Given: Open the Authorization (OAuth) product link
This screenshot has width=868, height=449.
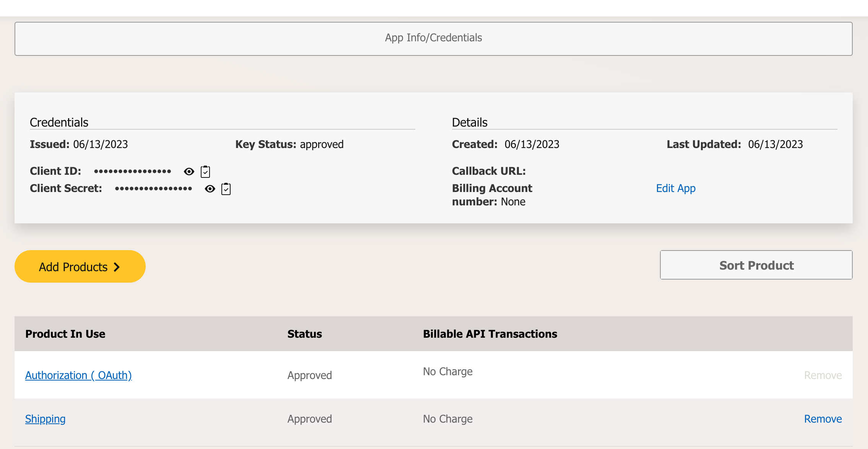Looking at the screenshot, I should [78, 375].
